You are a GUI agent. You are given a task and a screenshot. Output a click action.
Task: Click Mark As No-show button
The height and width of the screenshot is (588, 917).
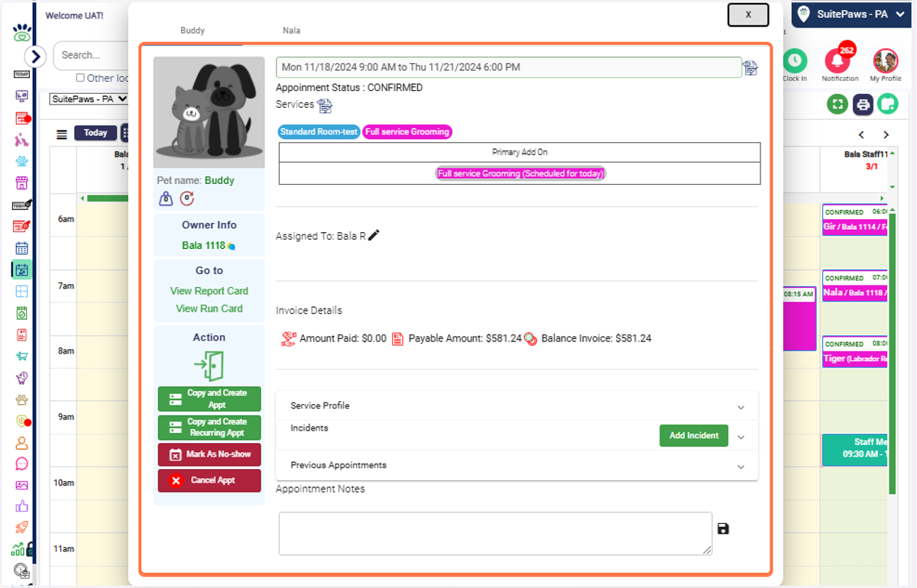[x=209, y=454]
